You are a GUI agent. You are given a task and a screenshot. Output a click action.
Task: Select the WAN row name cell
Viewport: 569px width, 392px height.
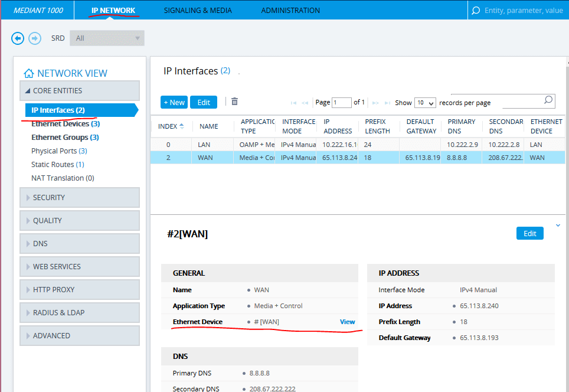coord(212,158)
